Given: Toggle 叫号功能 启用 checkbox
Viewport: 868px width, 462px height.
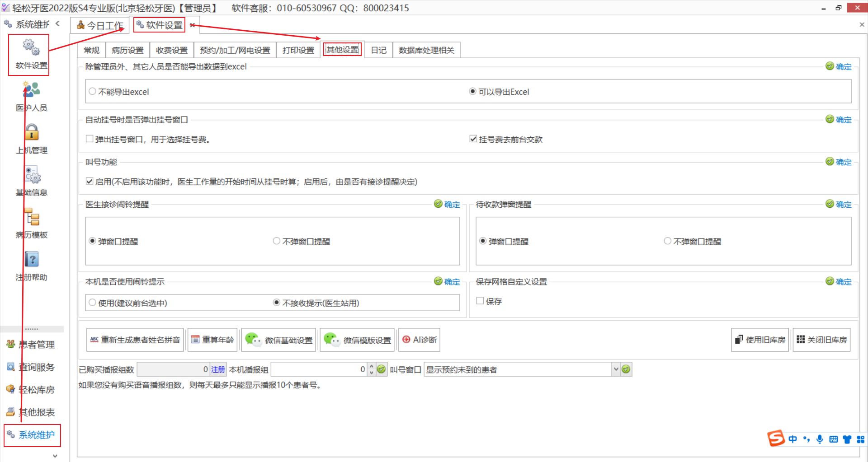Looking at the screenshot, I should [x=90, y=182].
